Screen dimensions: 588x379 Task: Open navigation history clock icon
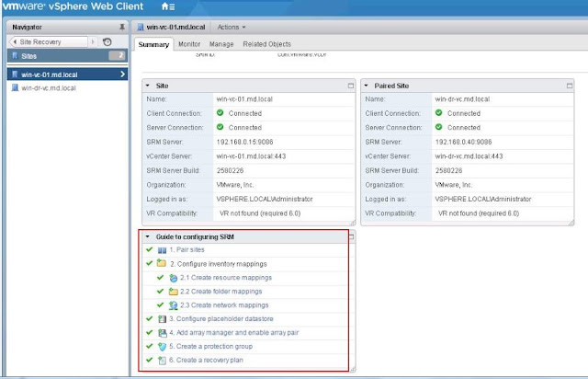[107, 41]
